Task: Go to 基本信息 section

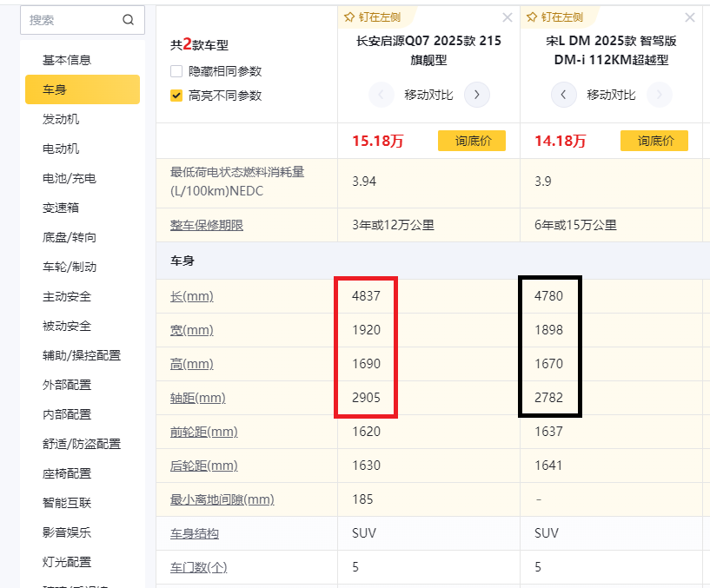Action: (x=67, y=60)
